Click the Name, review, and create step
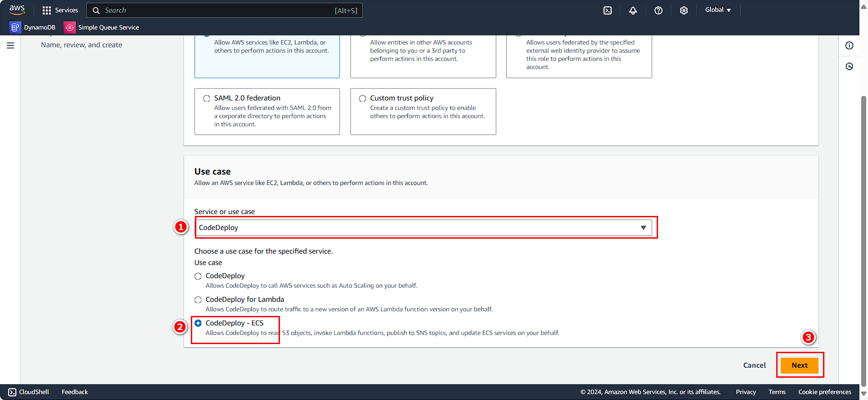This screenshot has width=868, height=400. point(81,45)
